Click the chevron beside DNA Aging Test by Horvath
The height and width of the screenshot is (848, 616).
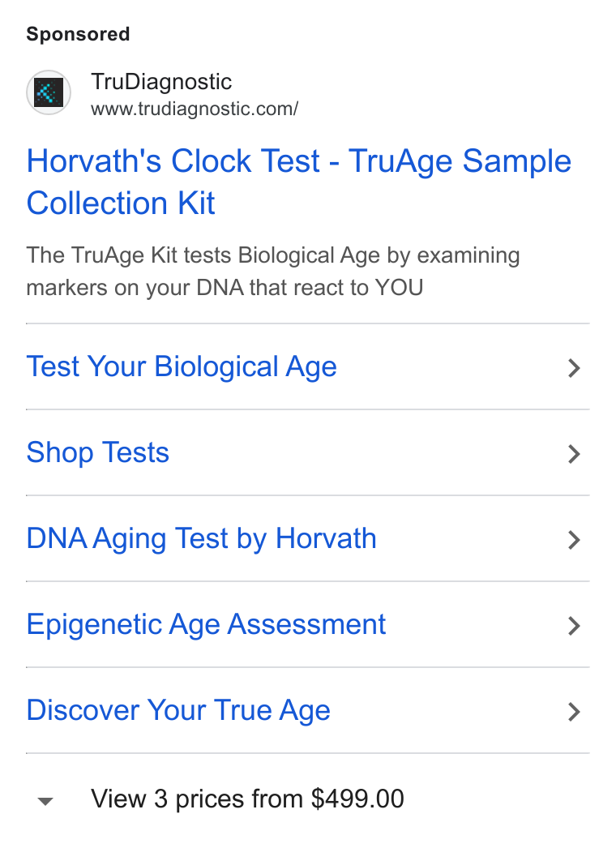(x=575, y=540)
